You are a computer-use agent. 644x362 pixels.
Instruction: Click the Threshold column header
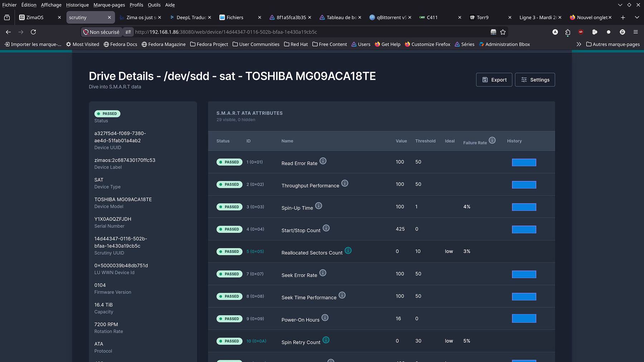[x=425, y=141]
